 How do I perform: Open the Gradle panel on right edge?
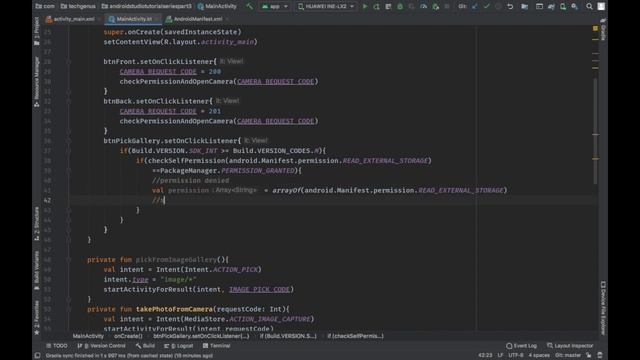(x=603, y=29)
